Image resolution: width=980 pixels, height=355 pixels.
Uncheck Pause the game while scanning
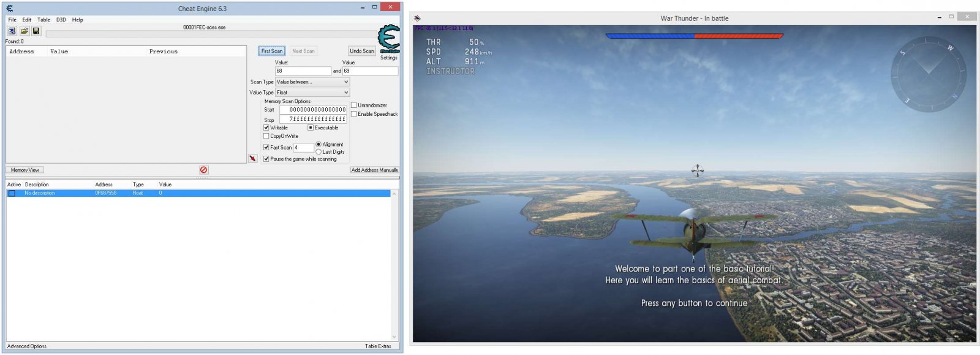tap(266, 159)
